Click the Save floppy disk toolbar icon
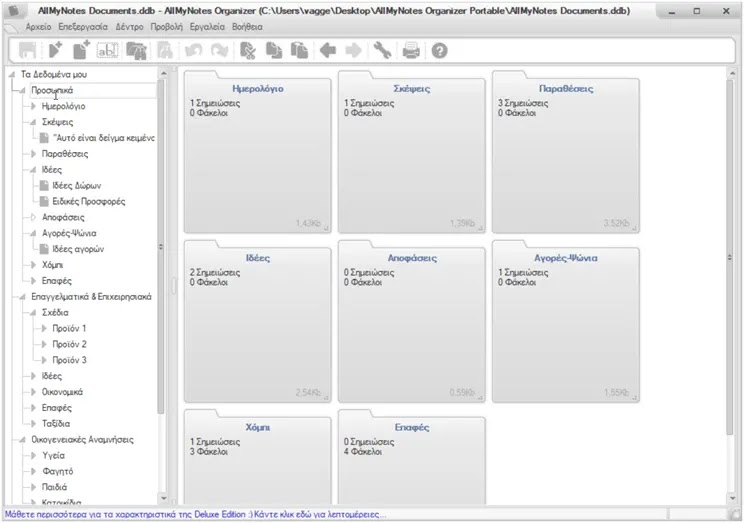 [x=28, y=50]
